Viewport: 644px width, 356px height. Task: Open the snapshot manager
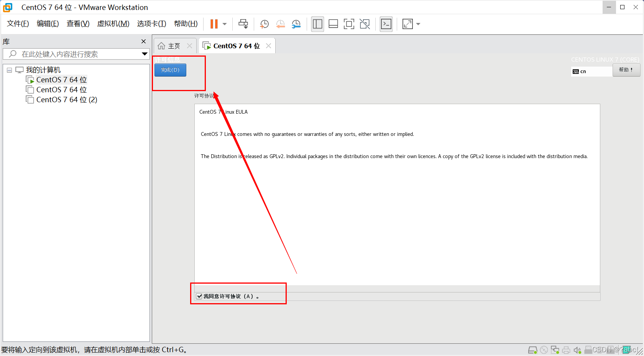point(296,24)
